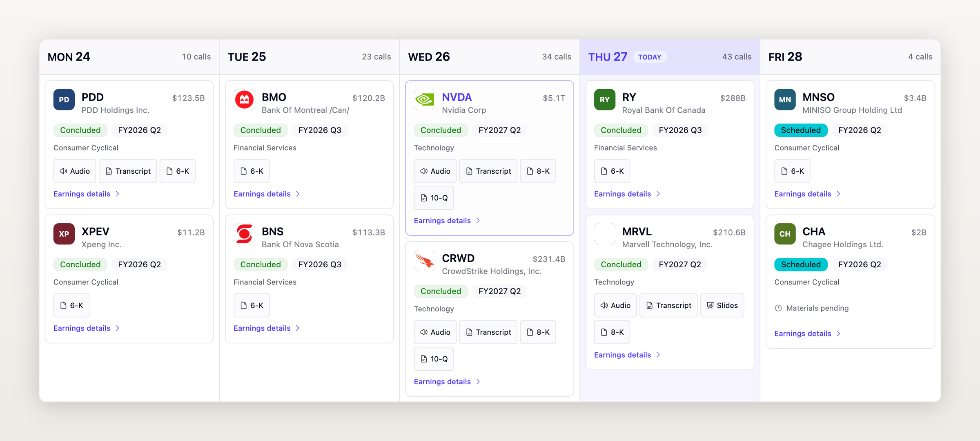
Task: Open the CHA Chagee badge
Action: click(785, 234)
